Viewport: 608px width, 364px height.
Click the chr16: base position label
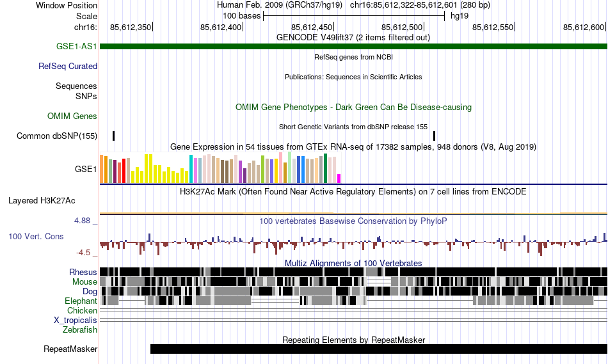[x=85, y=27]
